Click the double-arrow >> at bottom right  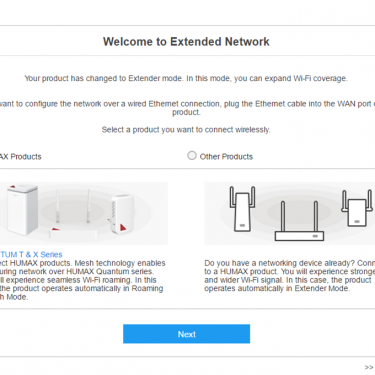coord(369,367)
